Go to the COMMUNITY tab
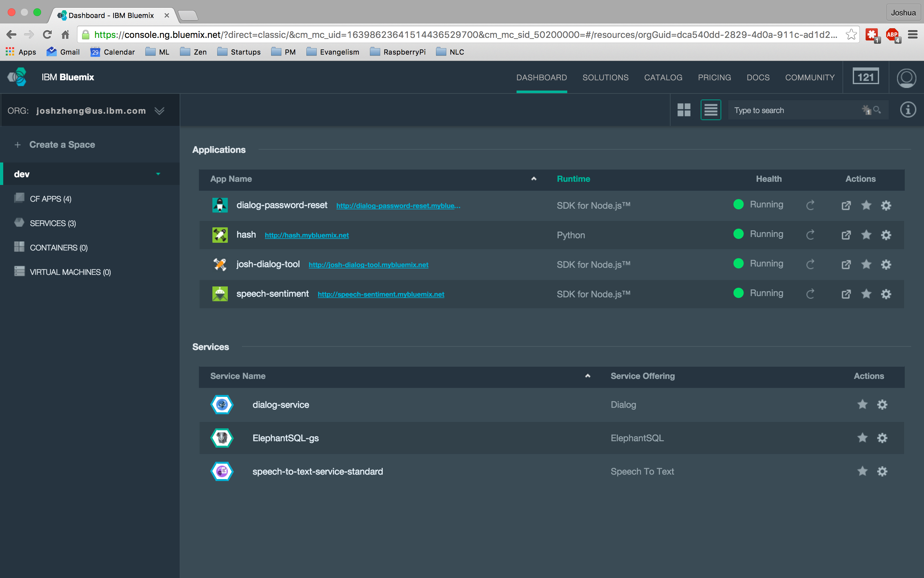 pos(810,78)
